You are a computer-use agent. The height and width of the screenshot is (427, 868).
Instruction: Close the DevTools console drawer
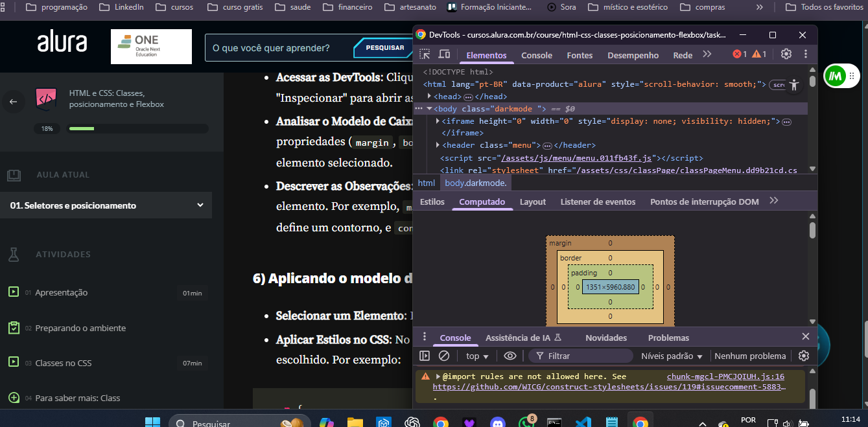806,337
